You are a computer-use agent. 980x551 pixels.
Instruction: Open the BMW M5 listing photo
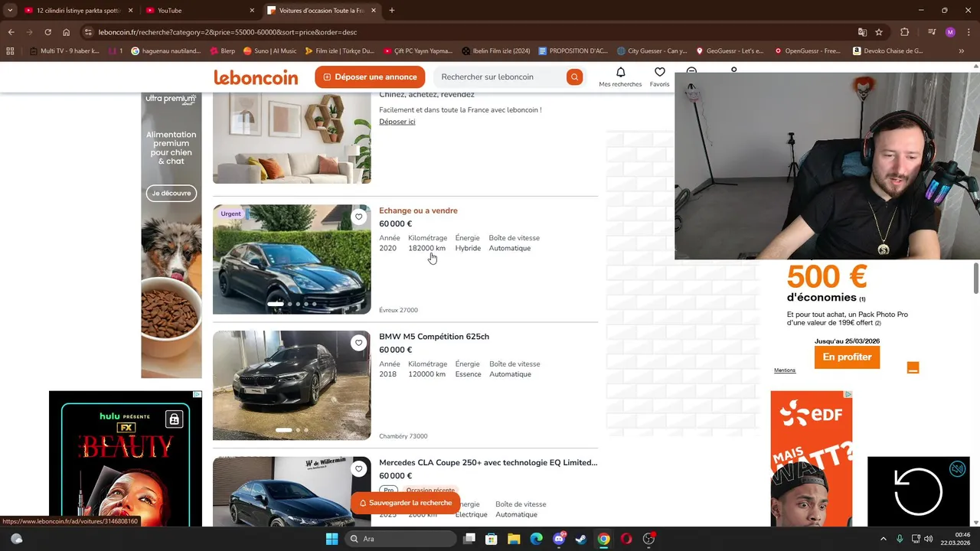point(292,385)
